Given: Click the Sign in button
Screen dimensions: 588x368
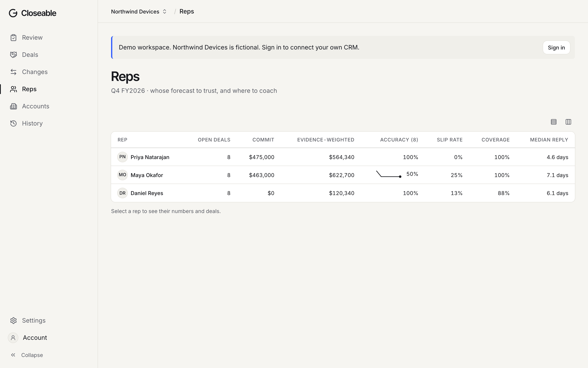Looking at the screenshot, I should [556, 47].
